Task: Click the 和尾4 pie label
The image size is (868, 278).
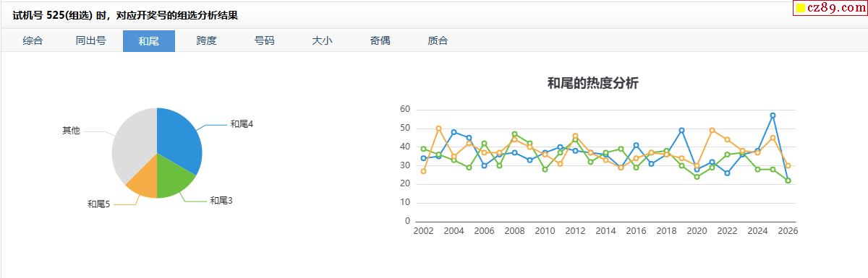Action: [x=242, y=123]
